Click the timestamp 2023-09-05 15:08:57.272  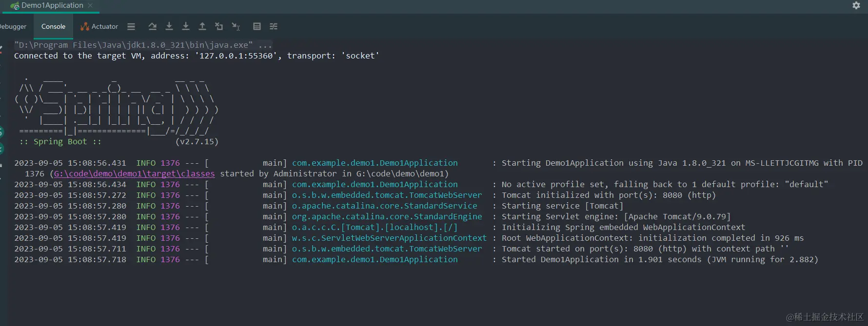click(70, 195)
